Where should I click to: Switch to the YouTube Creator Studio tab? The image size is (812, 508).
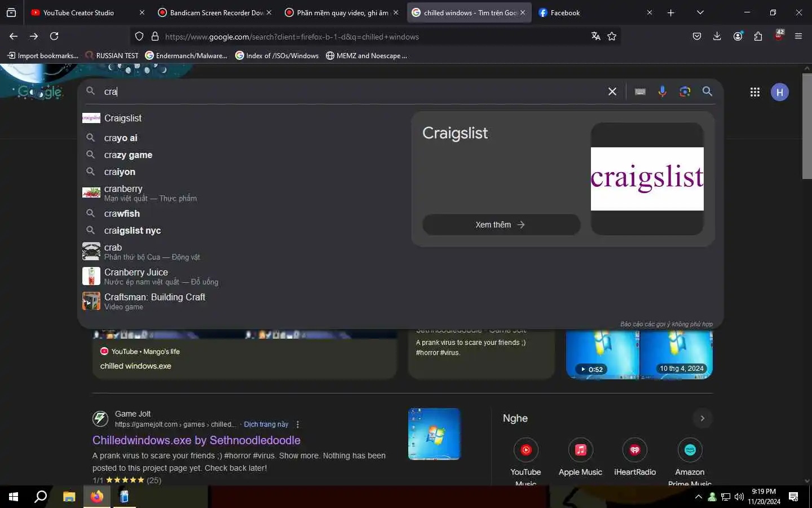coord(87,12)
